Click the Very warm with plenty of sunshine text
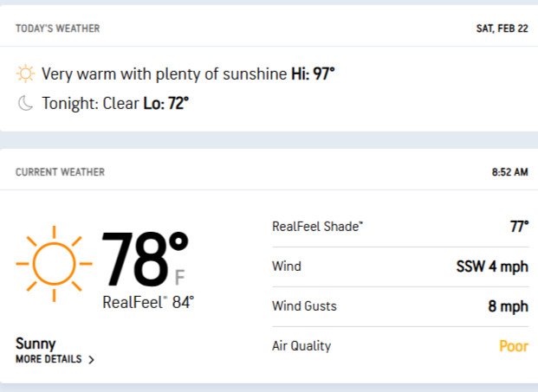The width and height of the screenshot is (538, 392). 164,74
